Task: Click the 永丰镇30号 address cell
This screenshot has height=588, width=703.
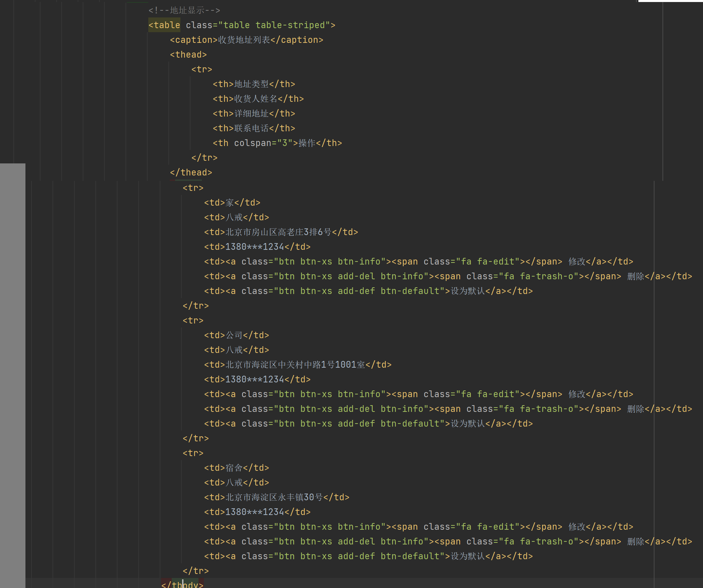Action: (x=277, y=497)
